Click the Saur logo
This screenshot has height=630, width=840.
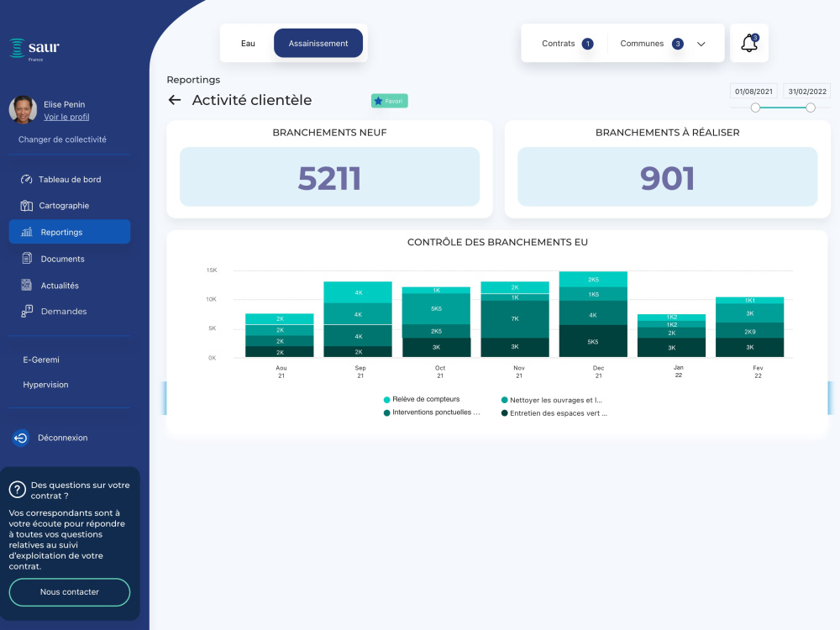[34, 50]
